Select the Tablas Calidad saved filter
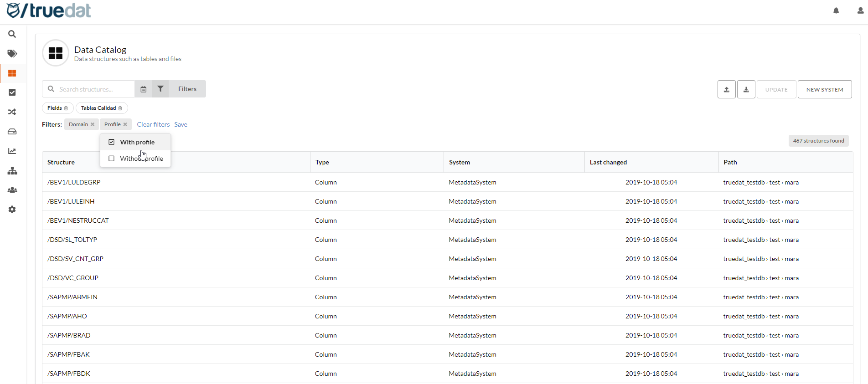The width and height of the screenshot is (868, 384). (98, 108)
